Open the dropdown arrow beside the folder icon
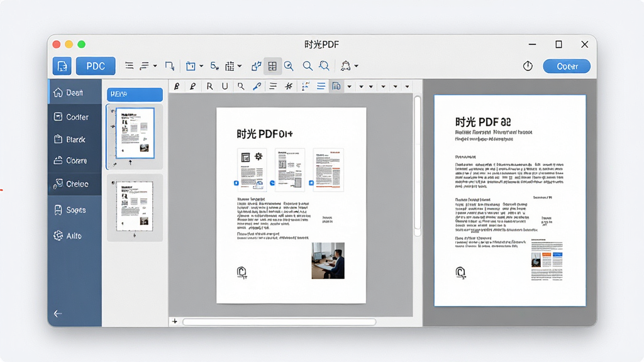Viewport: 644px width, 362px height. tap(201, 65)
